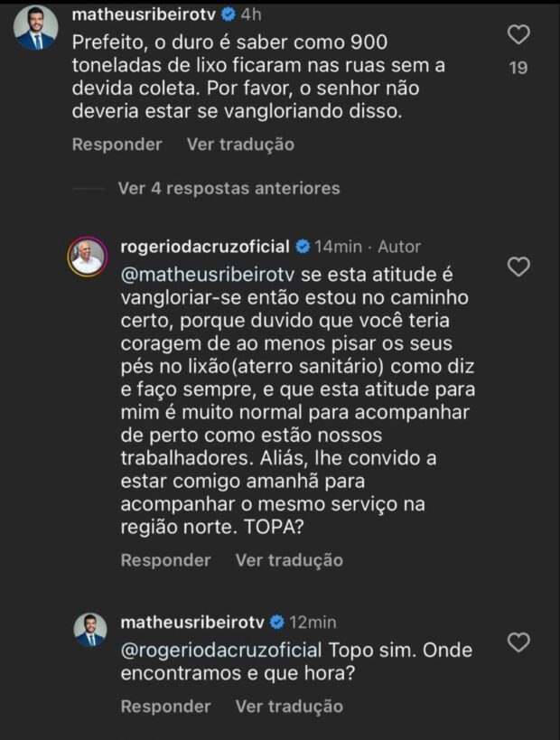Click the verified badge next to rogeriodacruzoficial
Screen dimensions: 560x740
(303, 247)
